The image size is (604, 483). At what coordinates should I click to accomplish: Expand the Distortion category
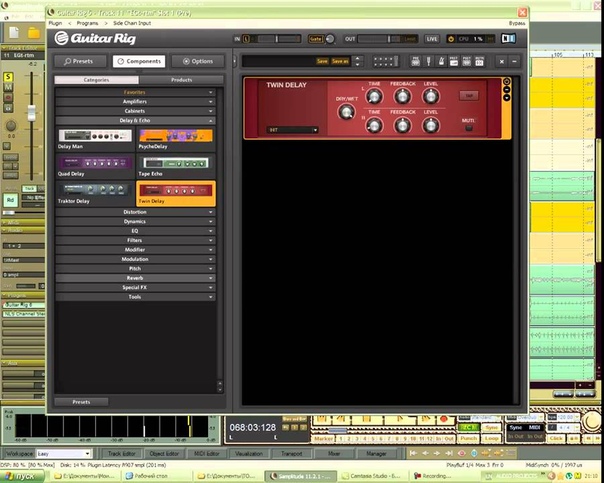[x=135, y=212]
